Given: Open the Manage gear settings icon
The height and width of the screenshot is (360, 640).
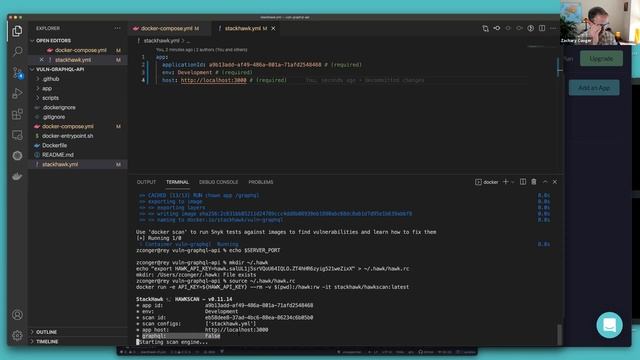Looking at the screenshot, I should [17, 336].
